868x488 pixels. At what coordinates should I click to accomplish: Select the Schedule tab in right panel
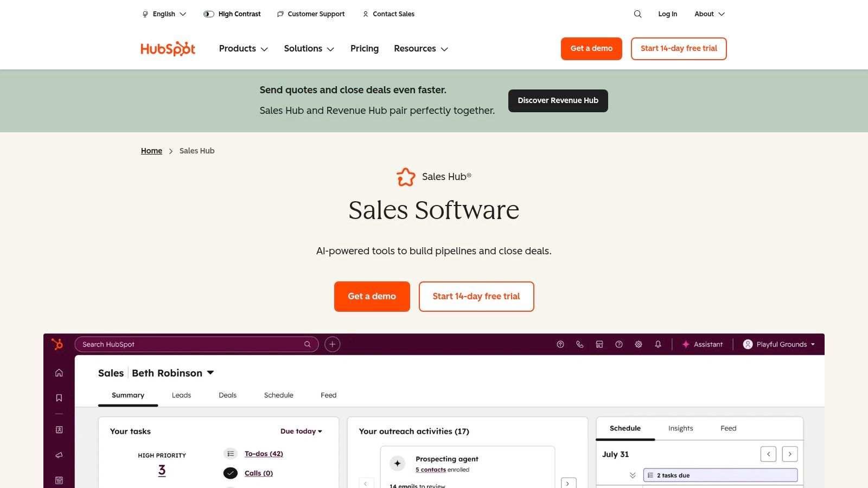[625, 428]
